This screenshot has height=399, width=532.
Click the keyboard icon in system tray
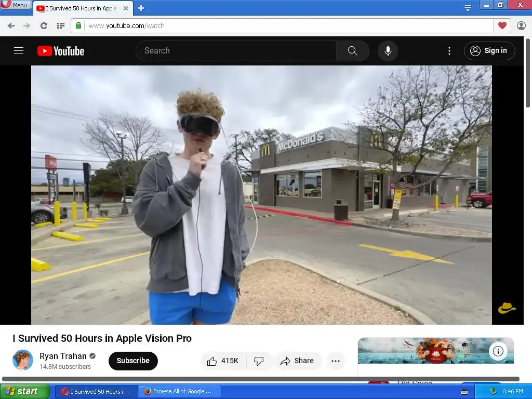[x=464, y=392]
